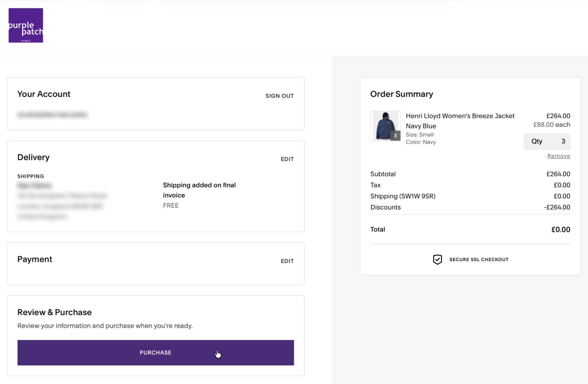Click the order Total of £0.00
Screen dimensions: 588x384
pos(560,230)
